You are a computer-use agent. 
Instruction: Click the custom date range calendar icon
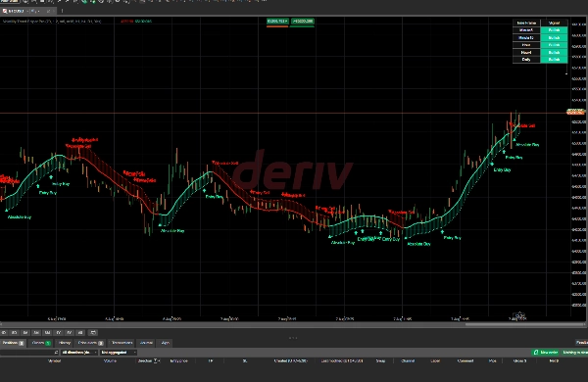(93, 332)
